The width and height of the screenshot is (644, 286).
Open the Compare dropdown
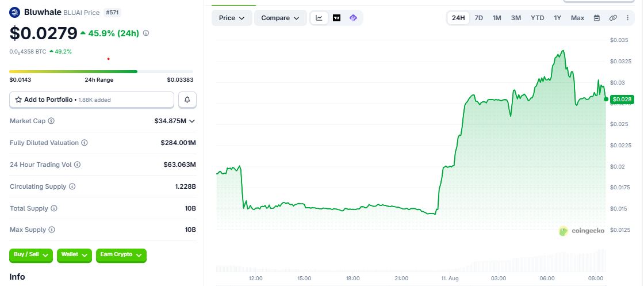tap(280, 18)
